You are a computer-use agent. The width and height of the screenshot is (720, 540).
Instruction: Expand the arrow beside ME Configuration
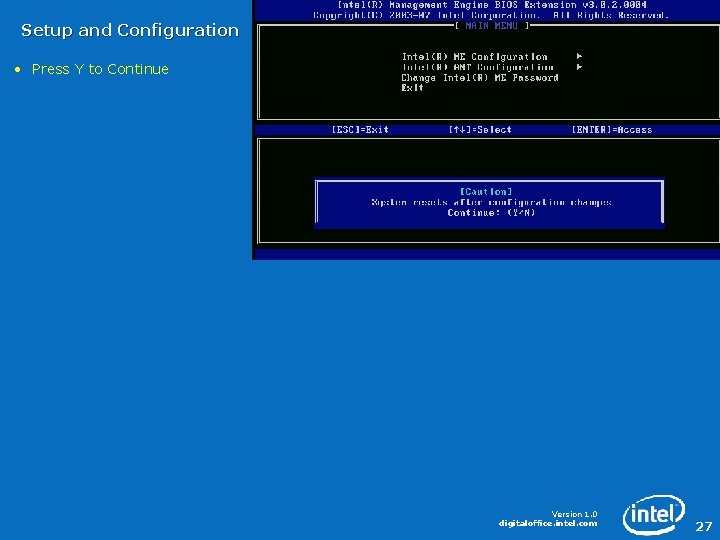pyautogui.click(x=579, y=56)
